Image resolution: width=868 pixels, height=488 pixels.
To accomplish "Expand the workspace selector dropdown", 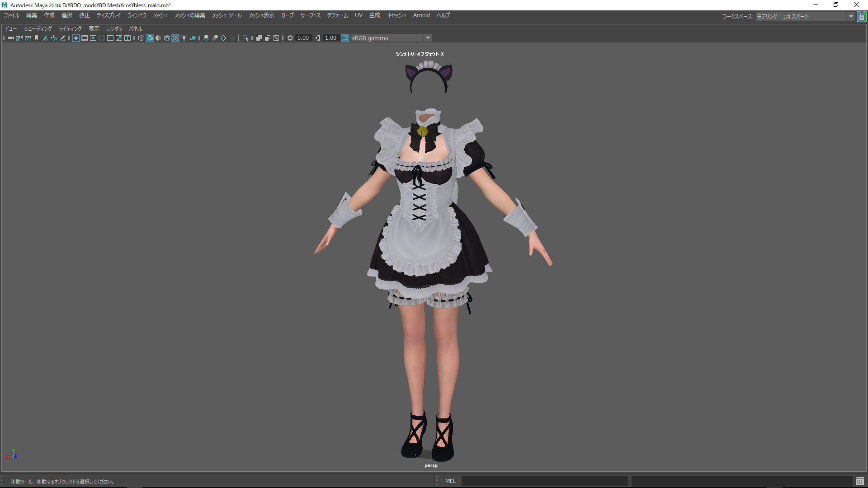I will click(850, 16).
